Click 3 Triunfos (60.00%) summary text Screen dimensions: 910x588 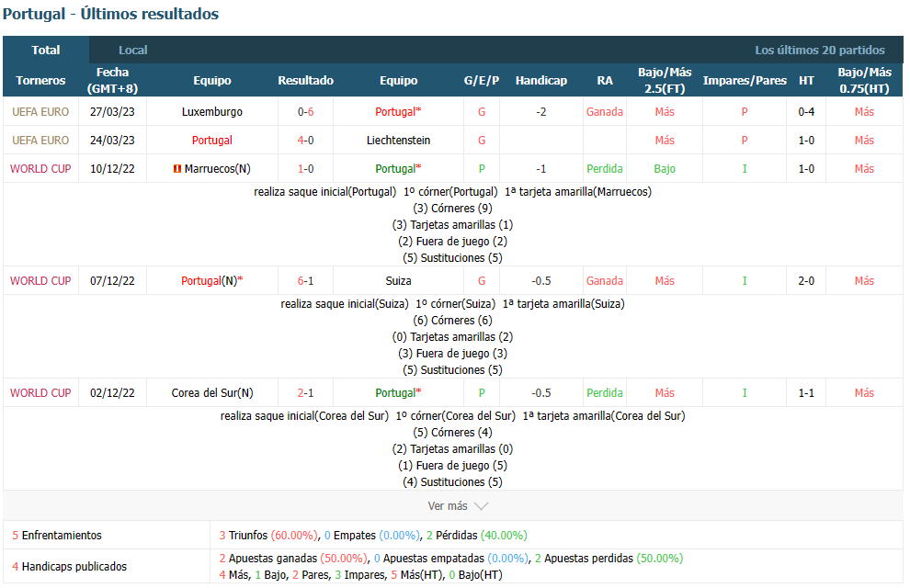[268, 536]
